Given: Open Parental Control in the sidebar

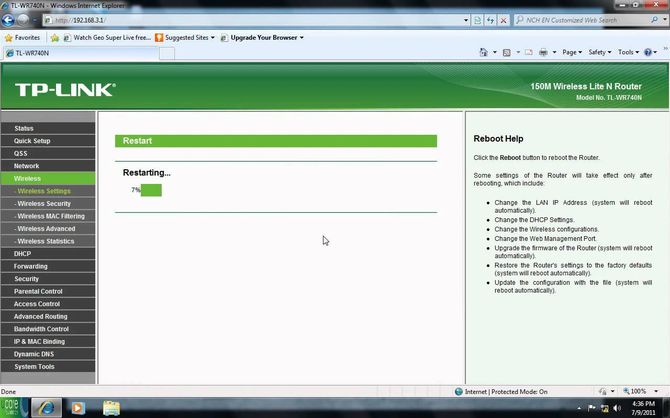Looking at the screenshot, I should pos(48,291).
